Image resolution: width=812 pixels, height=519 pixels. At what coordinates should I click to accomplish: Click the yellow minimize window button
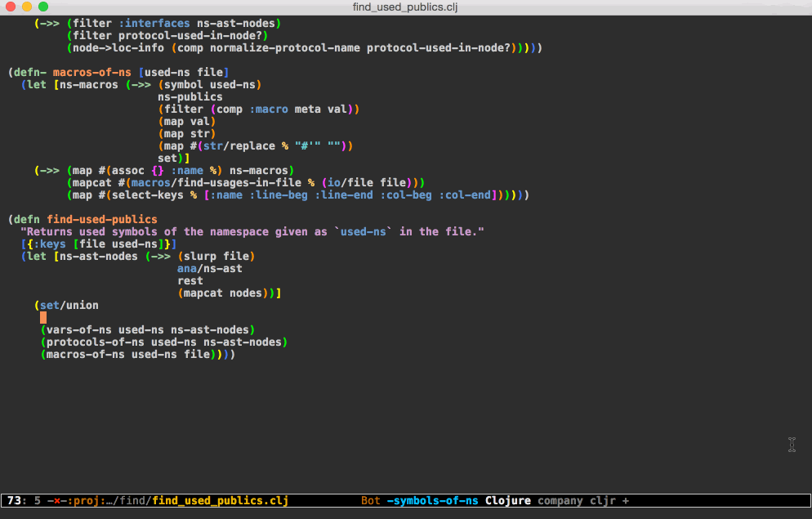27,7
